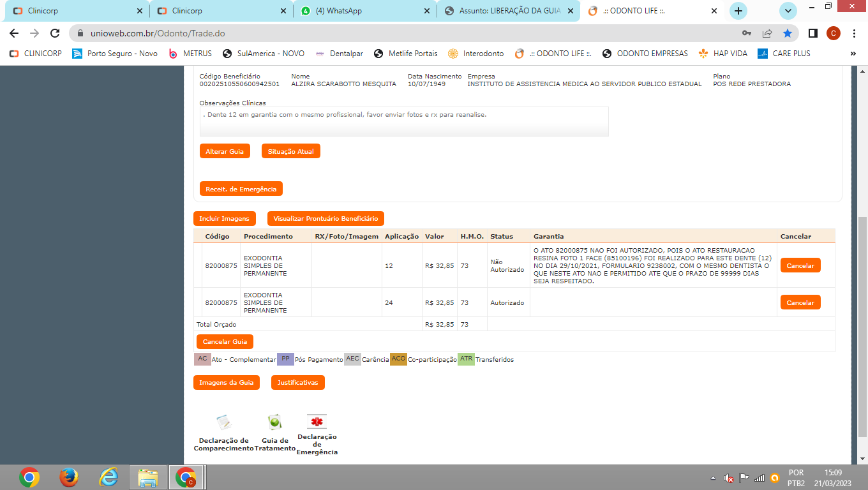The height and width of the screenshot is (490, 868).
Task: Open ODONTO EMPRESAS bookmark
Action: tap(645, 54)
